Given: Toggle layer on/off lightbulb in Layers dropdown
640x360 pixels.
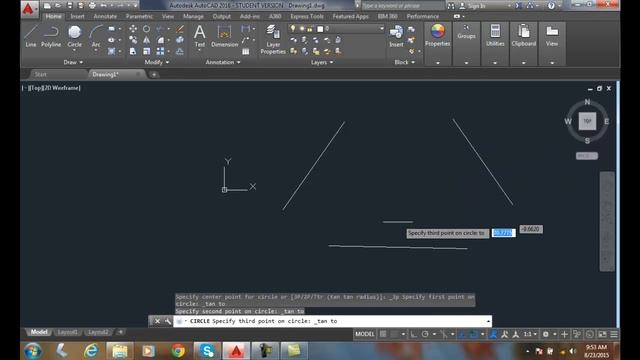Looking at the screenshot, I should point(293,29).
